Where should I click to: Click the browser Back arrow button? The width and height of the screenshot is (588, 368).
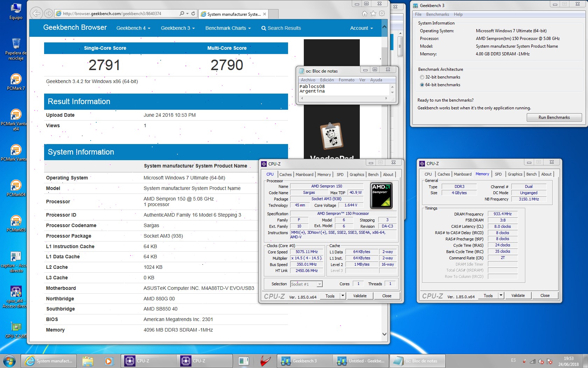coord(36,13)
